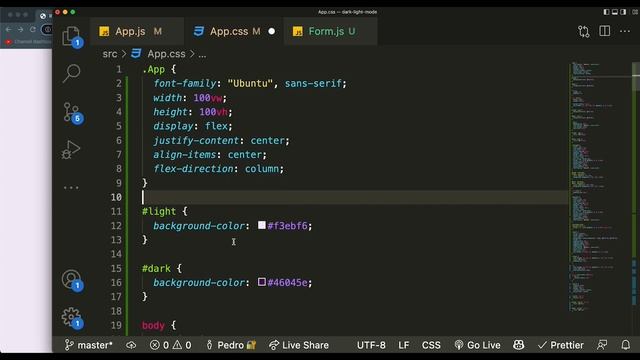Click the font-family property on line 2

click(184, 84)
